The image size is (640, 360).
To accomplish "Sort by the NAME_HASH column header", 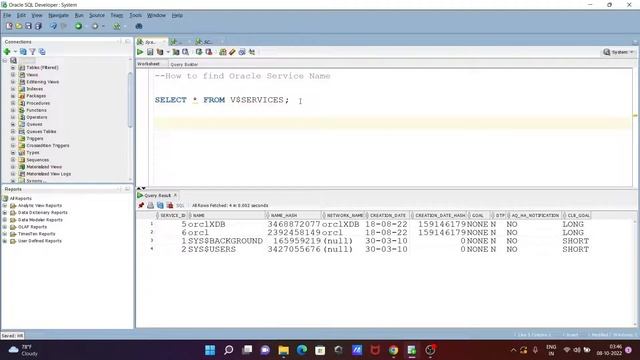I will coord(294,215).
